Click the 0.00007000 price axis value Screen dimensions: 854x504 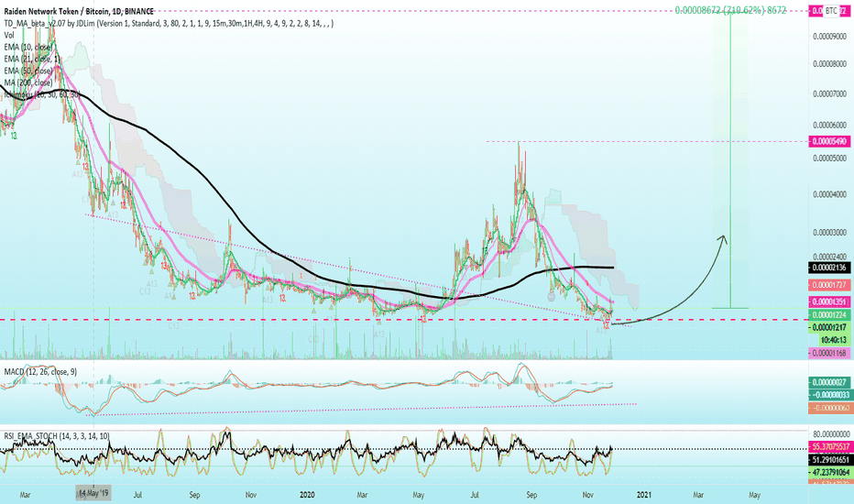pos(829,94)
